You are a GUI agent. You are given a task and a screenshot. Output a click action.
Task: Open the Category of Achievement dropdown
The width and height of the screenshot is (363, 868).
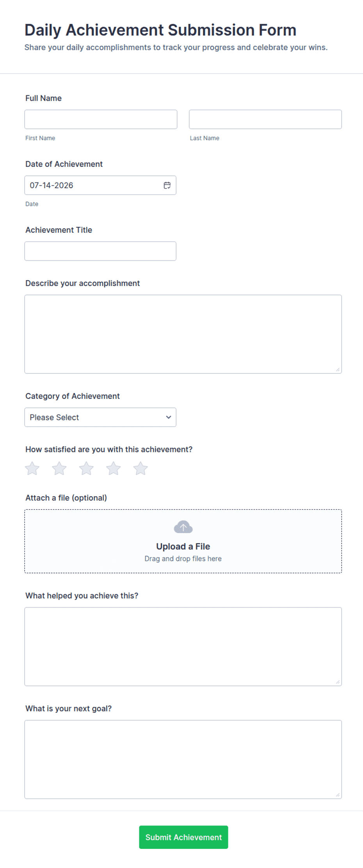(x=100, y=417)
